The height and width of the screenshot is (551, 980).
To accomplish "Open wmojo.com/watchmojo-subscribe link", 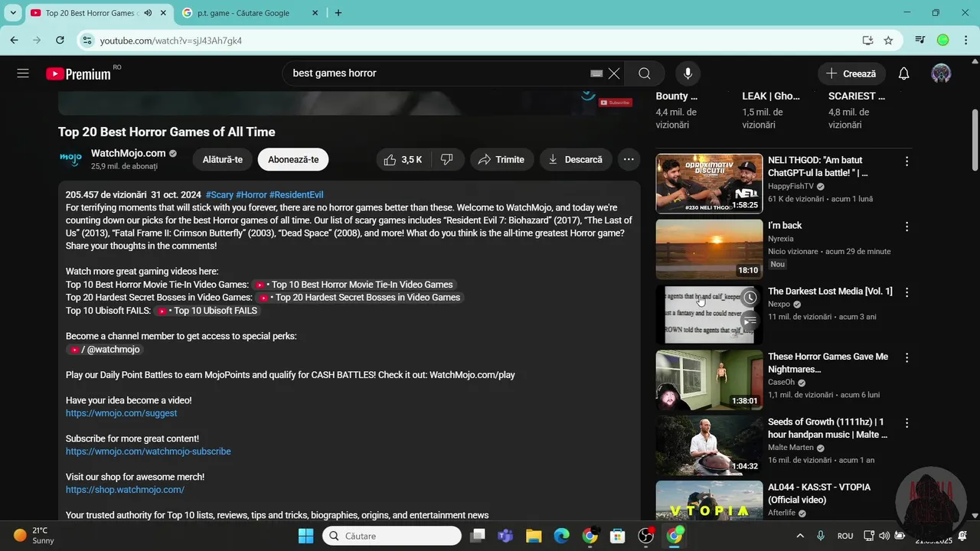I will pos(149,452).
